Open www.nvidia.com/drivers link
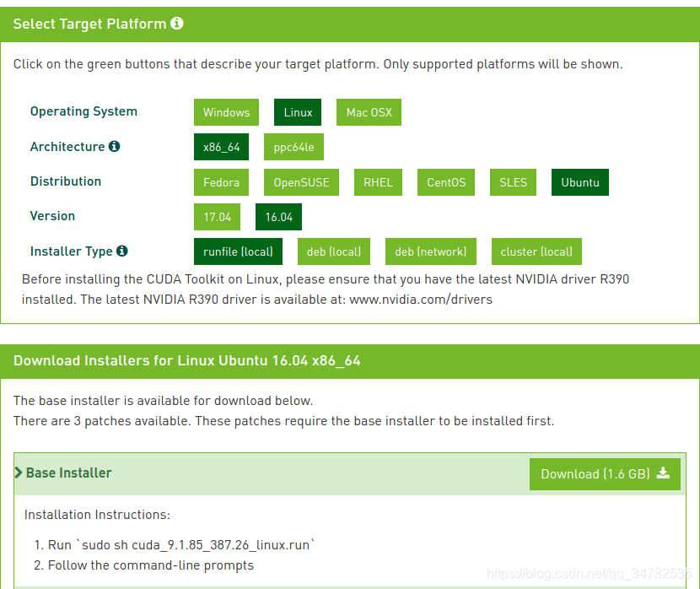This screenshot has width=700, height=589. click(421, 300)
